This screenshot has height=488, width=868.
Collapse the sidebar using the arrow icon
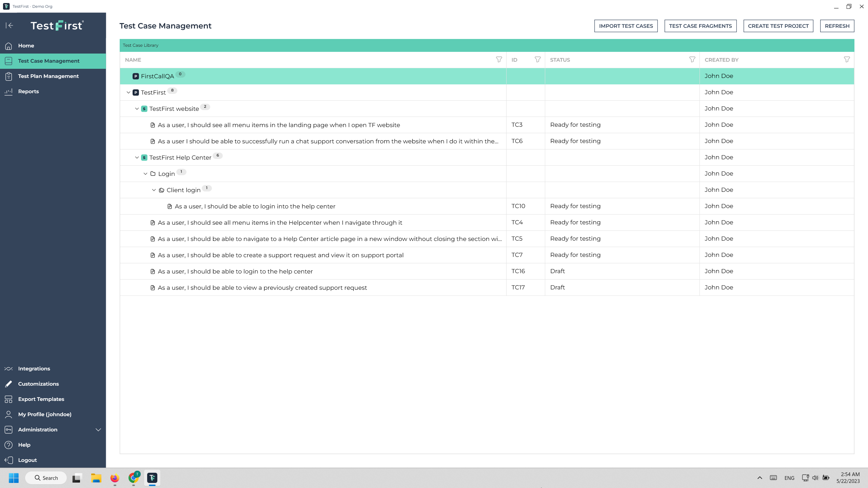click(x=10, y=25)
